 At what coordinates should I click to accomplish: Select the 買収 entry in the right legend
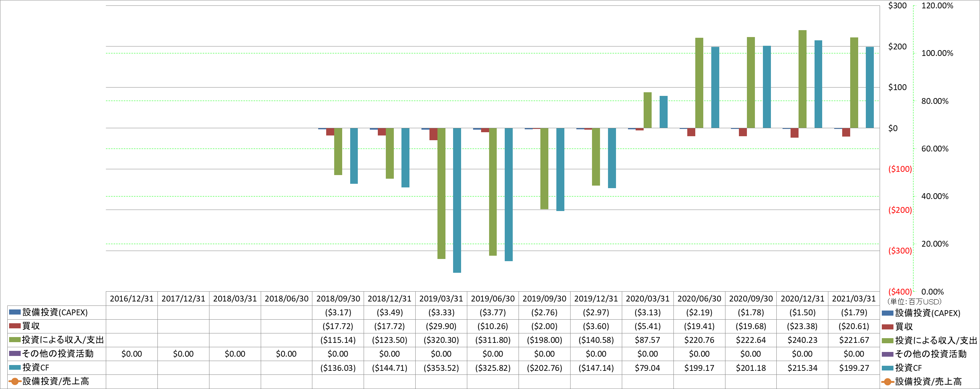click(x=897, y=327)
